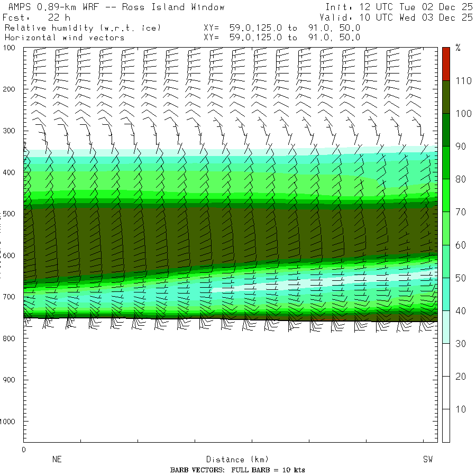The image size is (476, 476).
Task: Click the 'NE' endpoint label
Action: tap(57, 459)
